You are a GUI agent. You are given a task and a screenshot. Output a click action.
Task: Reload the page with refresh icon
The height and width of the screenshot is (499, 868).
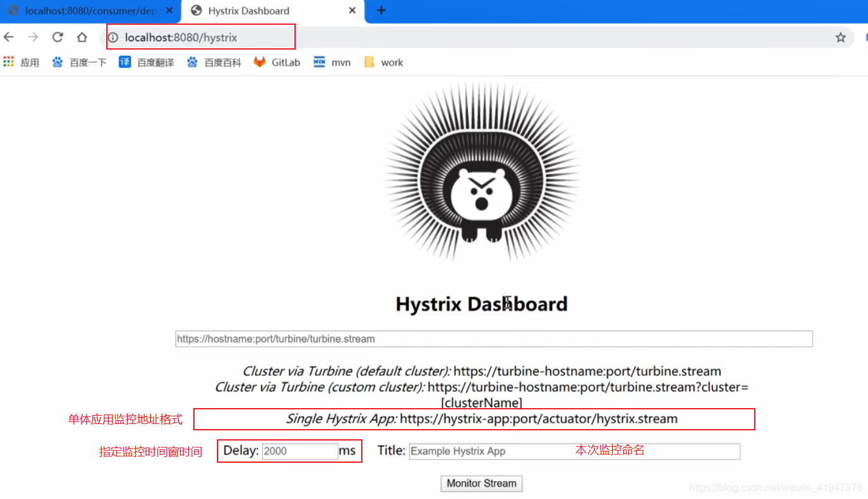(x=58, y=38)
